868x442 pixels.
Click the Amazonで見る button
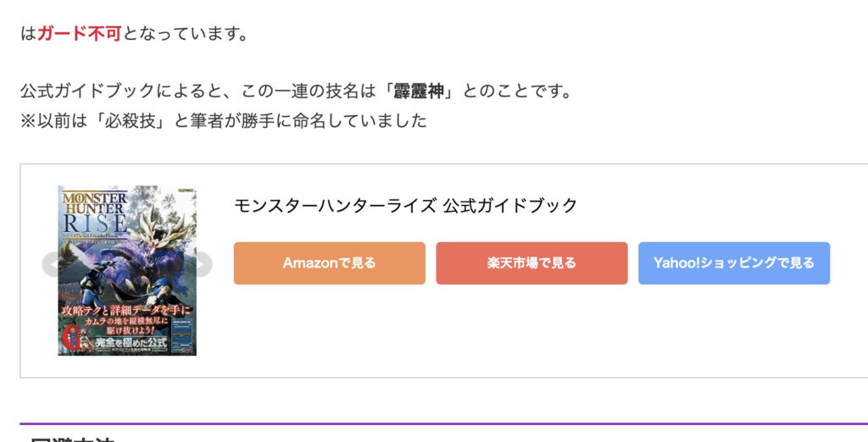pos(330,262)
